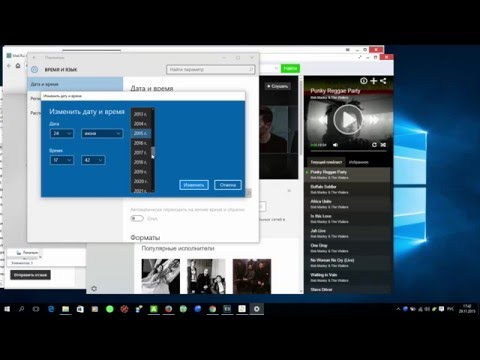
Task: Select Is this Love in playlist
Action: tap(347, 218)
